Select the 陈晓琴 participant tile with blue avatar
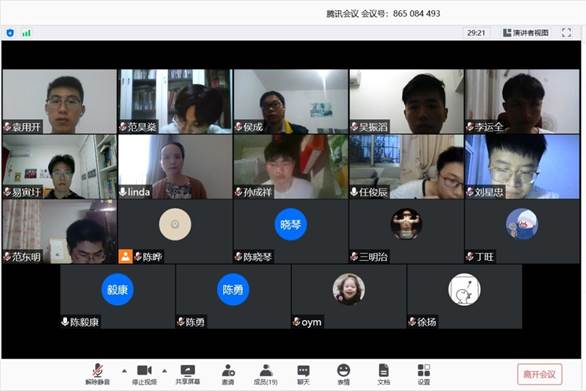This screenshot has height=391, width=586. (x=290, y=232)
